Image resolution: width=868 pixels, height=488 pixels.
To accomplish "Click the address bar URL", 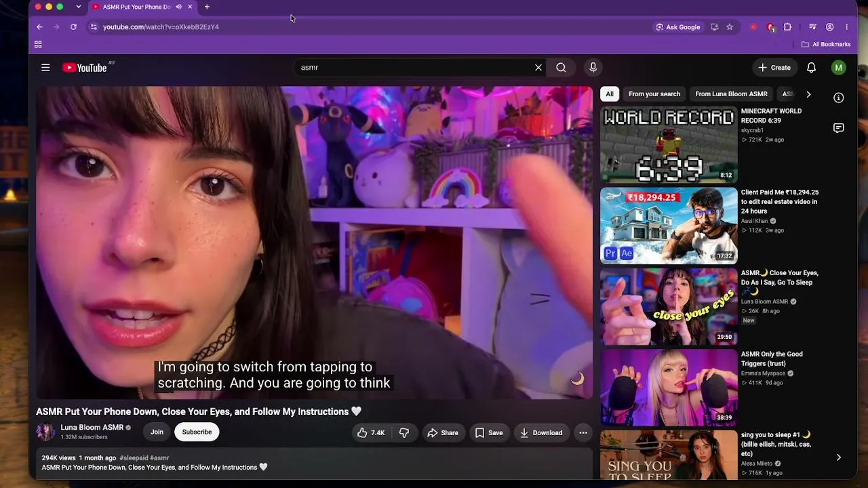I will click(x=161, y=27).
